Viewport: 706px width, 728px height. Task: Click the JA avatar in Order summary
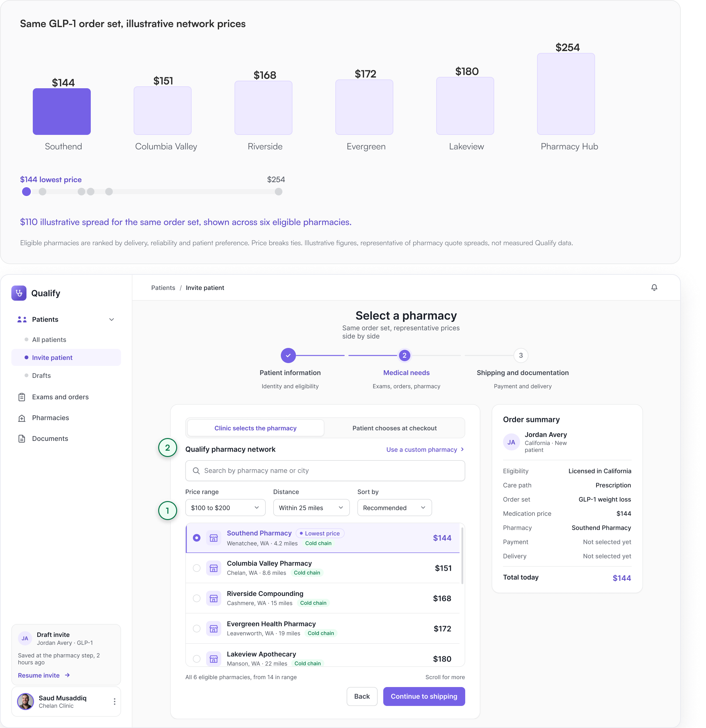(512, 442)
